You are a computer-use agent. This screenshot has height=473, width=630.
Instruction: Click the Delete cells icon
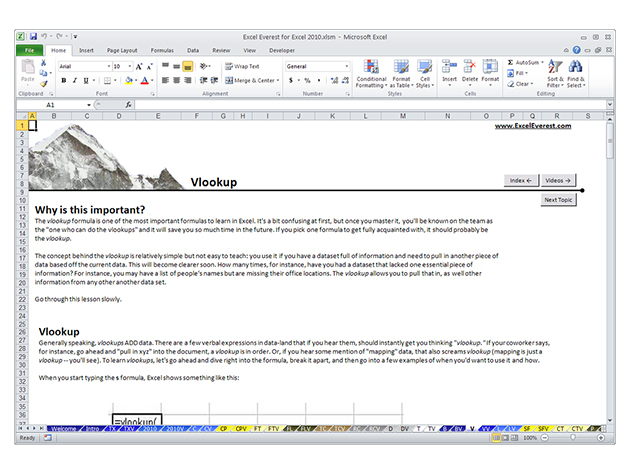coord(470,67)
